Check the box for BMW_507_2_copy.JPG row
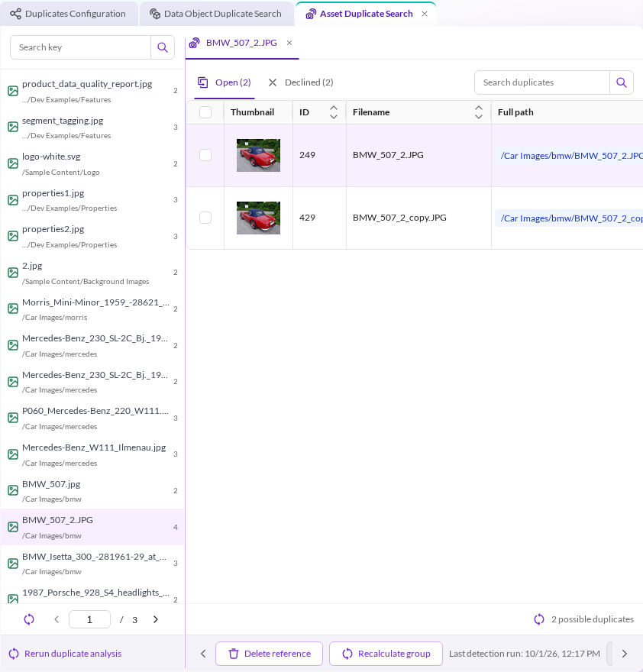Screen dimensions: 643x672 click(x=205, y=218)
